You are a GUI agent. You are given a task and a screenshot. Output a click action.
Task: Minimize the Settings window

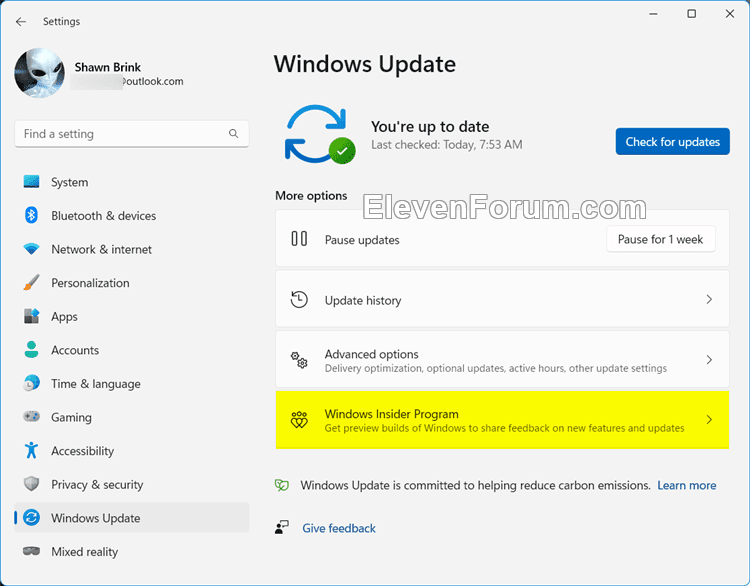click(653, 14)
